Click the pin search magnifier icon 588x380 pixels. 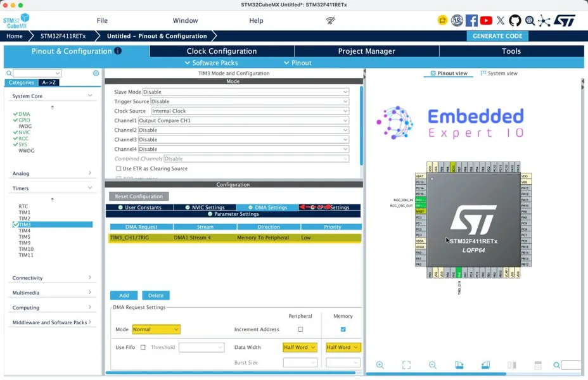click(x=556, y=365)
